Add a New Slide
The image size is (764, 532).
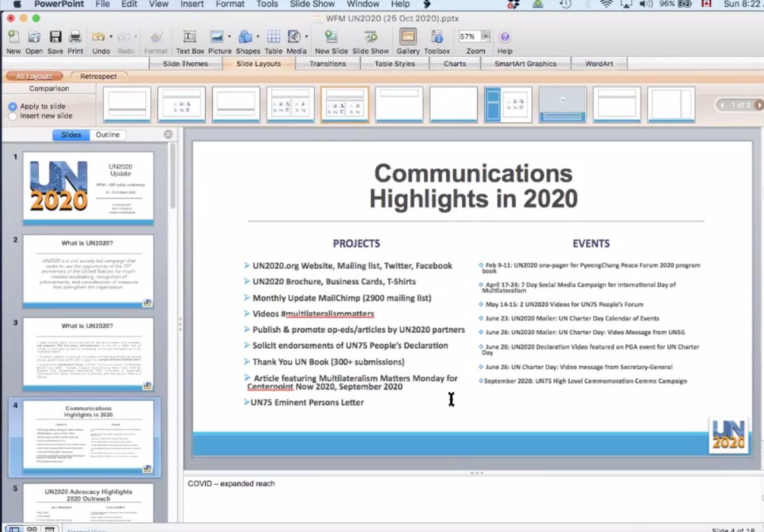click(x=331, y=38)
